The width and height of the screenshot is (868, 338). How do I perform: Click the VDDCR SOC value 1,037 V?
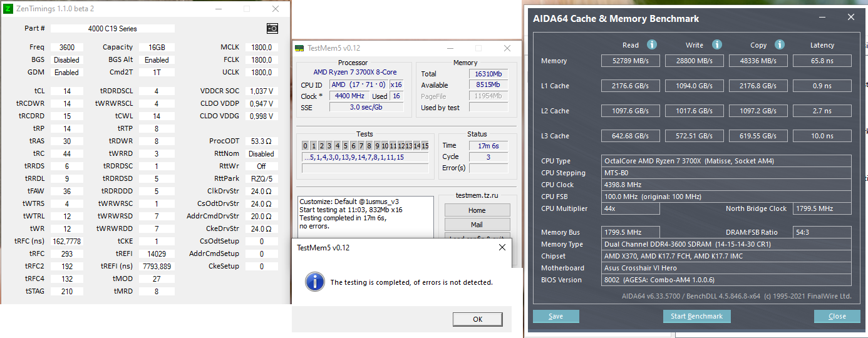click(x=261, y=91)
